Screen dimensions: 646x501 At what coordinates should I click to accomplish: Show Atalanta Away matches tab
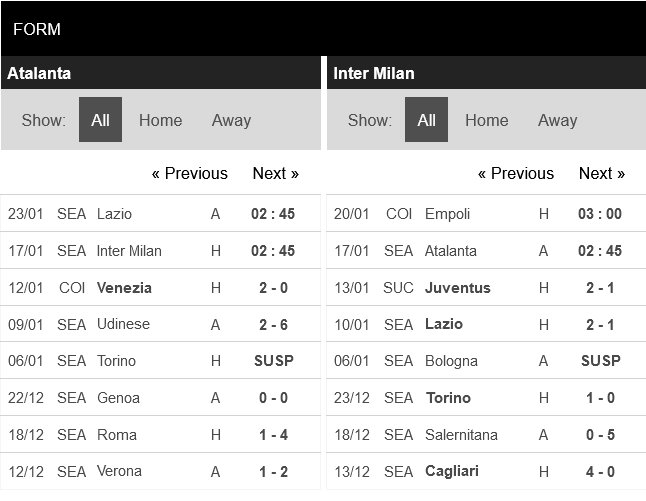[231, 120]
